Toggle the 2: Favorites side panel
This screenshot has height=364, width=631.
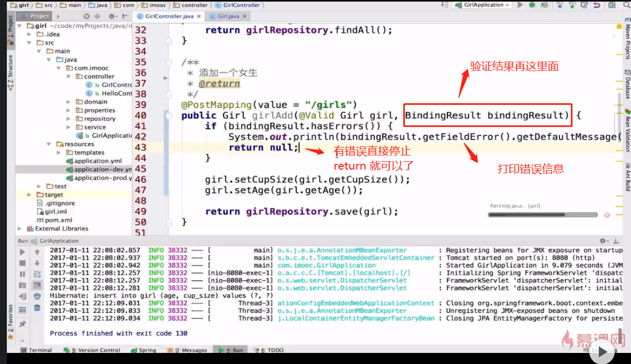point(11,321)
